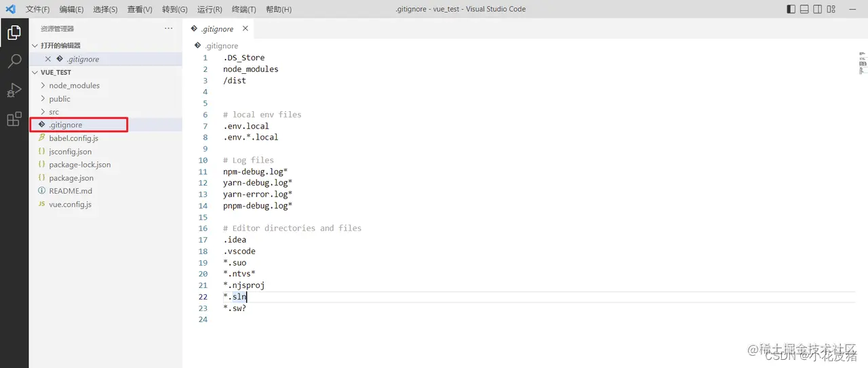Place cursor on line 2 node_modules
Viewport: 868px width, 368px height.
click(x=251, y=69)
